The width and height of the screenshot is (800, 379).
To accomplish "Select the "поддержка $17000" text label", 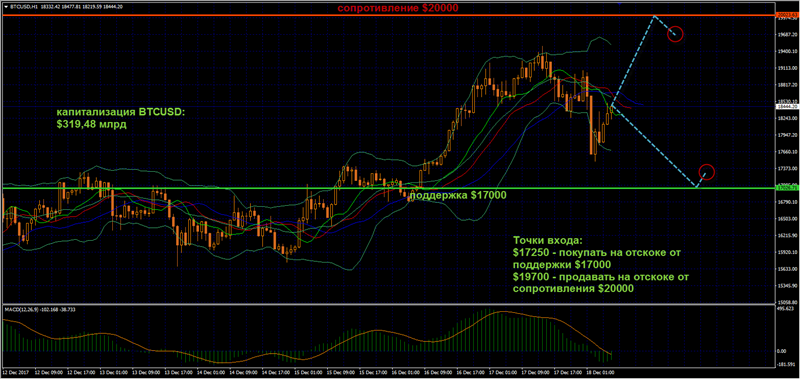I will [x=458, y=195].
